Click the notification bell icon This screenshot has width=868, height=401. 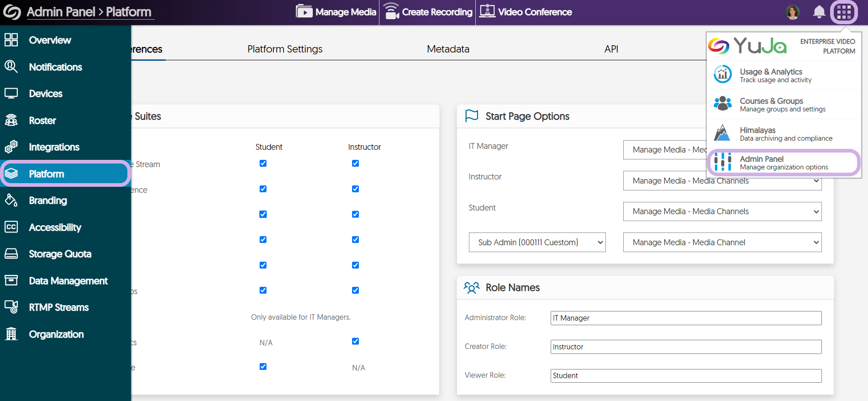(x=819, y=12)
